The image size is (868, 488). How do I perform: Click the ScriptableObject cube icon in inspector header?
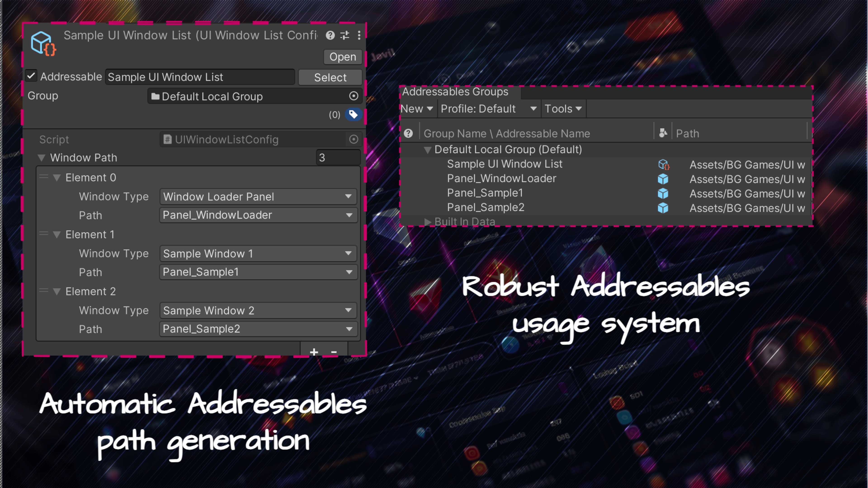(x=43, y=44)
